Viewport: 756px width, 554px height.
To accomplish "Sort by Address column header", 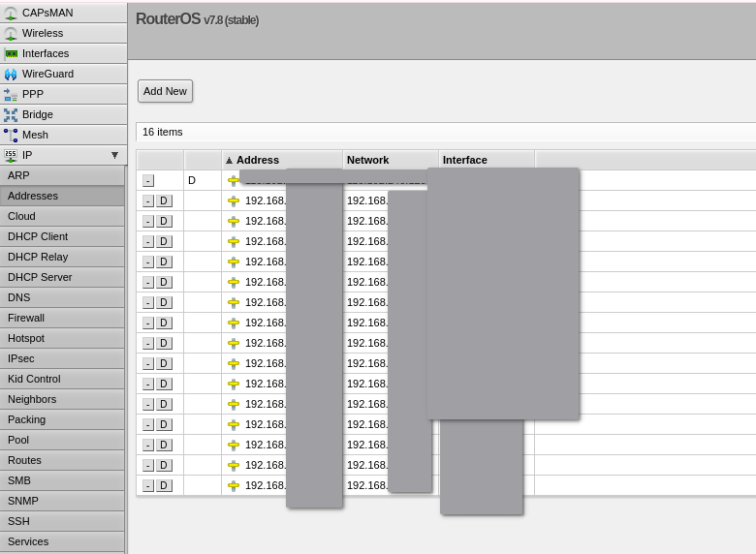I will (x=258, y=160).
